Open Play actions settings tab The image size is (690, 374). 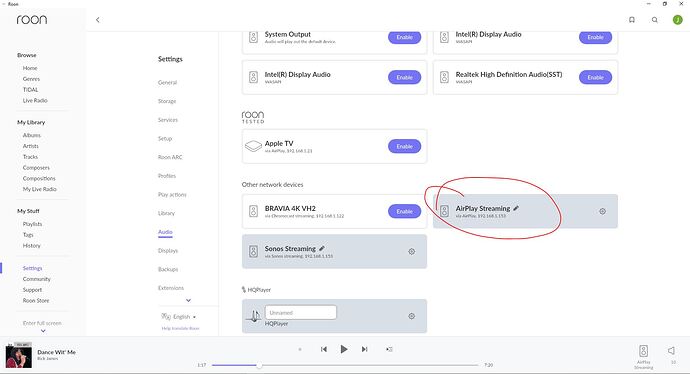pyautogui.click(x=172, y=194)
